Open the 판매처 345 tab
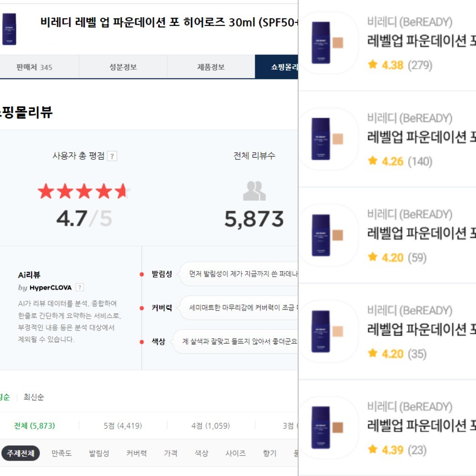 coord(34,67)
